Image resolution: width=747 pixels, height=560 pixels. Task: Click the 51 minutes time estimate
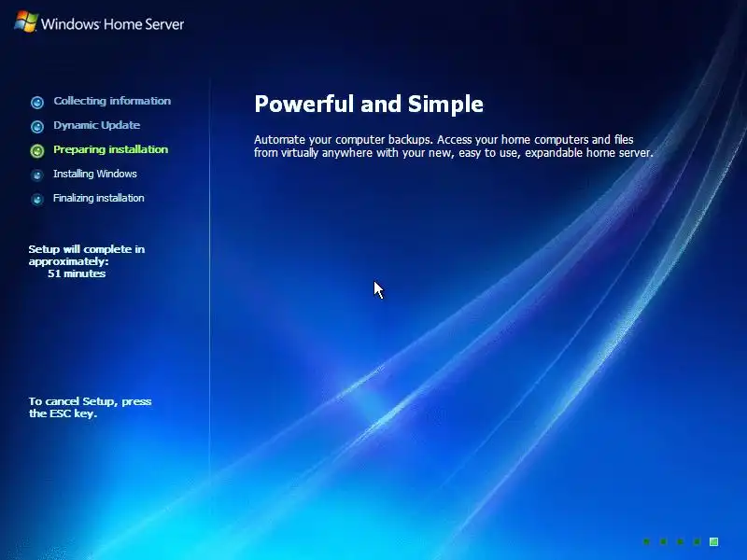[77, 273]
